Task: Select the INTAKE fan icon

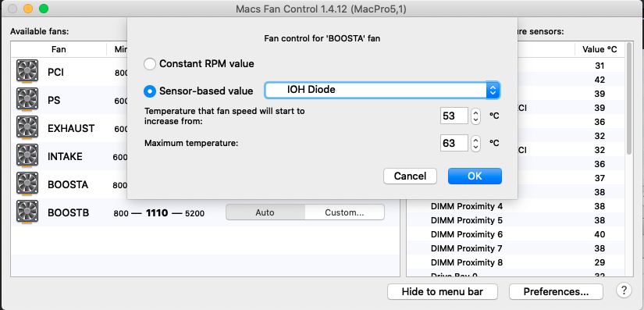Action: [x=27, y=156]
